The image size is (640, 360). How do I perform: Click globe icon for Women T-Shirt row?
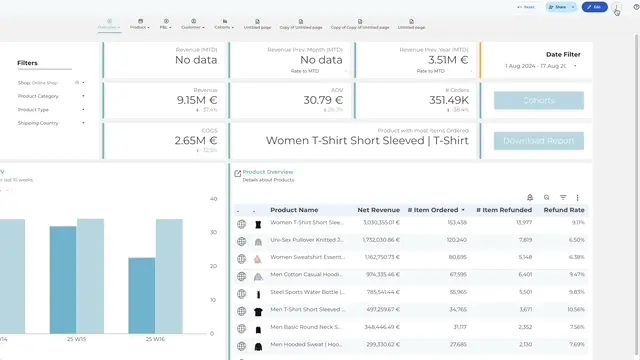[242, 224]
